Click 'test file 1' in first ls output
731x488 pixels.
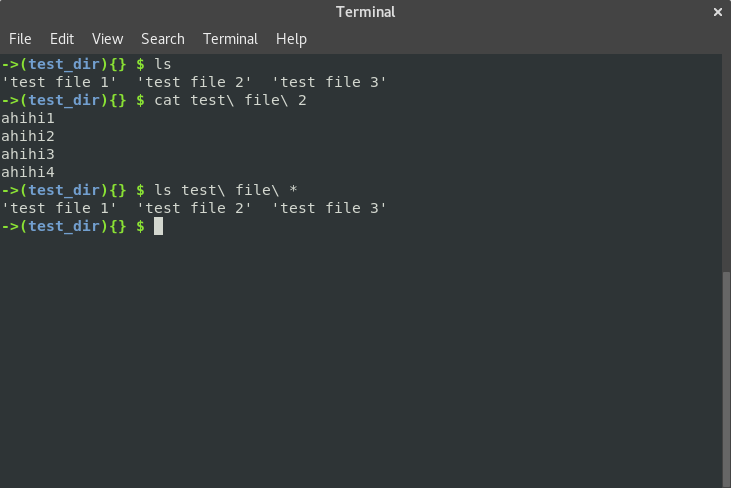(60, 82)
